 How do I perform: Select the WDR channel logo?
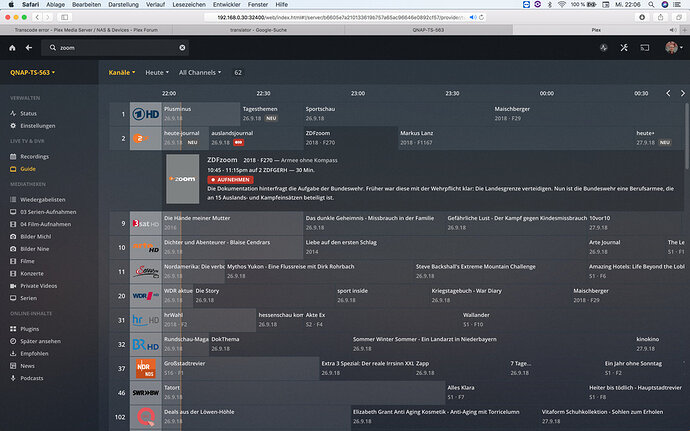coord(146,296)
